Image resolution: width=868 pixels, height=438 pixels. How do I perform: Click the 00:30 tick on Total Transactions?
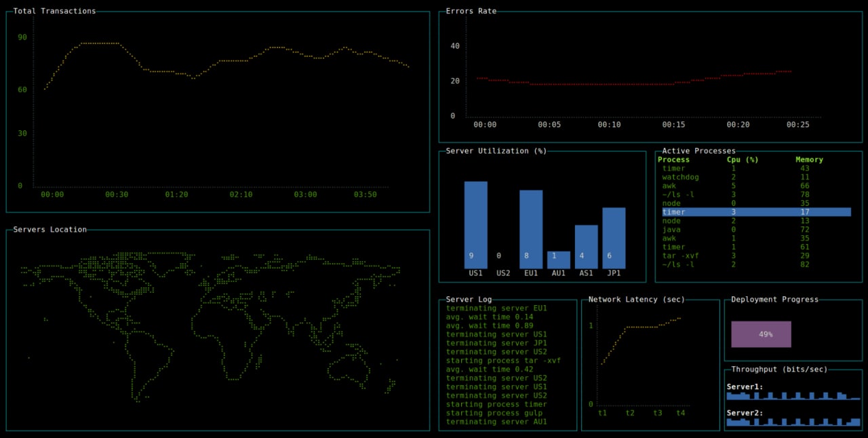coord(117,195)
